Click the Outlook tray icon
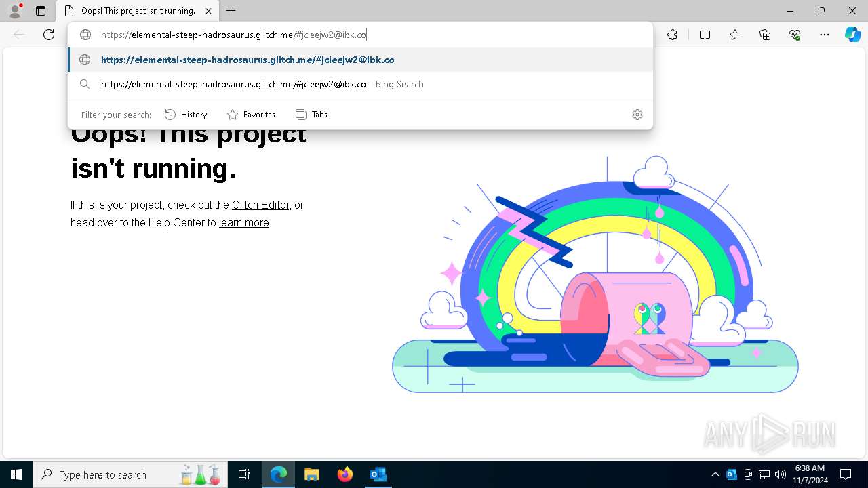Image resolution: width=868 pixels, height=488 pixels. [x=732, y=474]
